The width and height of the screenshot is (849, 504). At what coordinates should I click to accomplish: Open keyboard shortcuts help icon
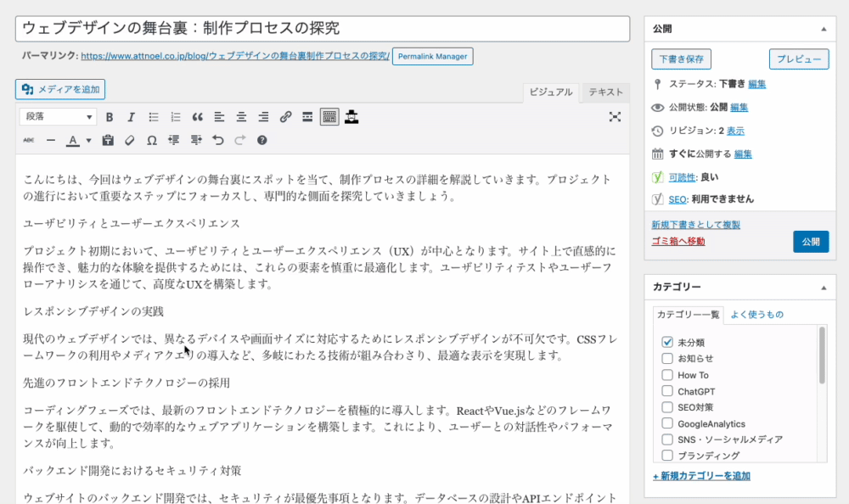point(262,140)
